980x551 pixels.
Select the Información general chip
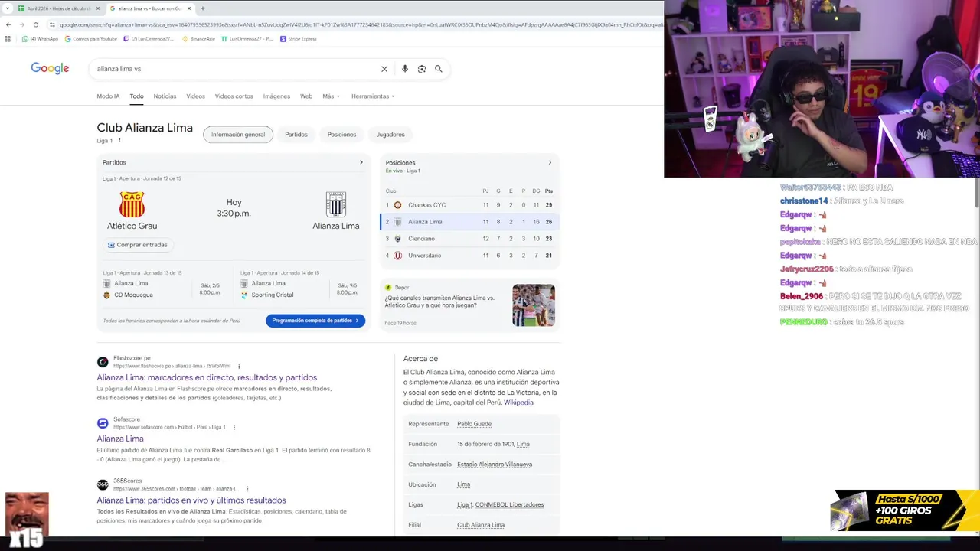238,135
